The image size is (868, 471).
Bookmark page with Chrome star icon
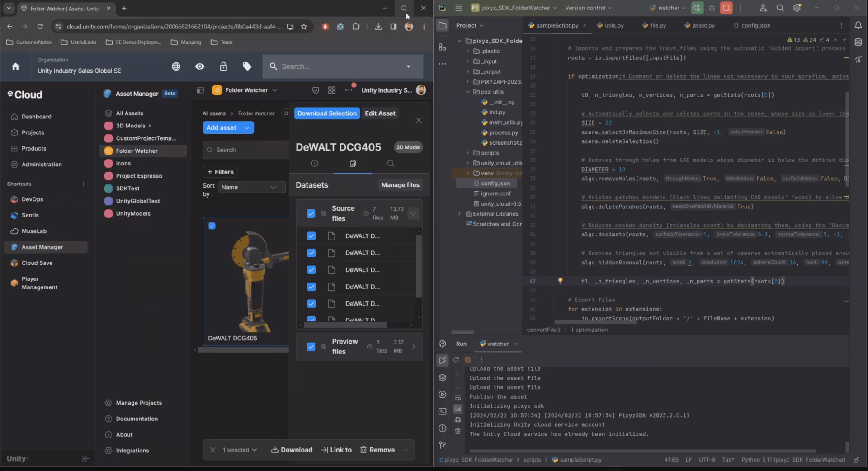(x=304, y=27)
